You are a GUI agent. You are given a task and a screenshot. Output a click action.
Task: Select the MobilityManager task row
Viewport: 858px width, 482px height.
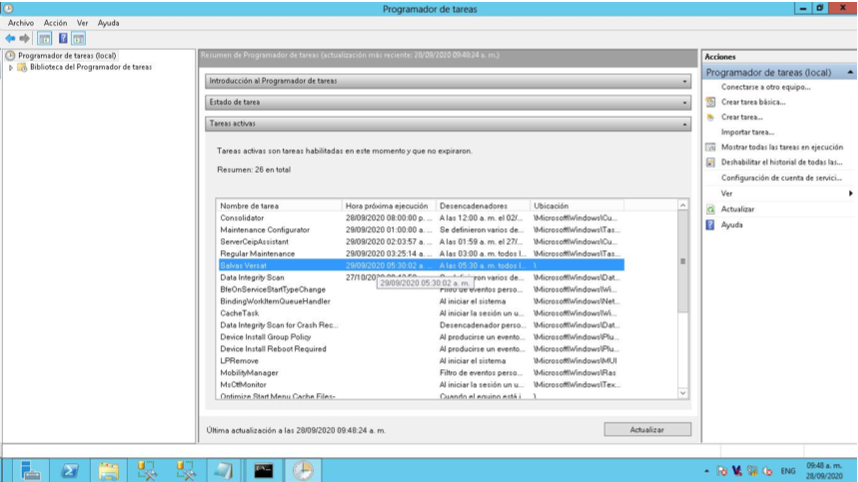[420, 373]
